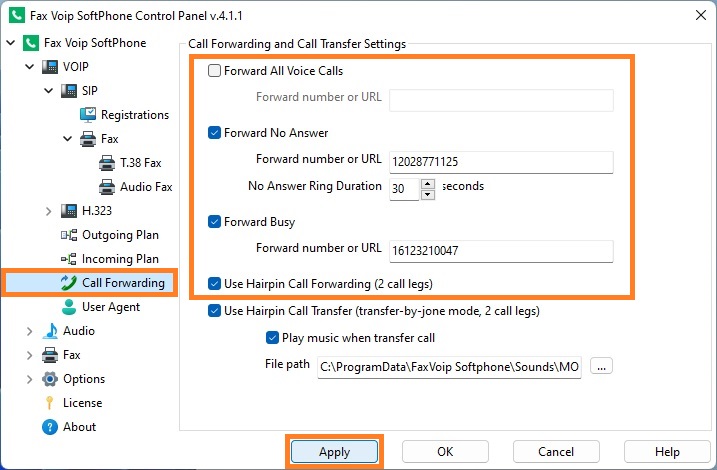Click the green Call Forwarding handset icon
Viewport: 717px width, 470px height.
click(x=69, y=283)
